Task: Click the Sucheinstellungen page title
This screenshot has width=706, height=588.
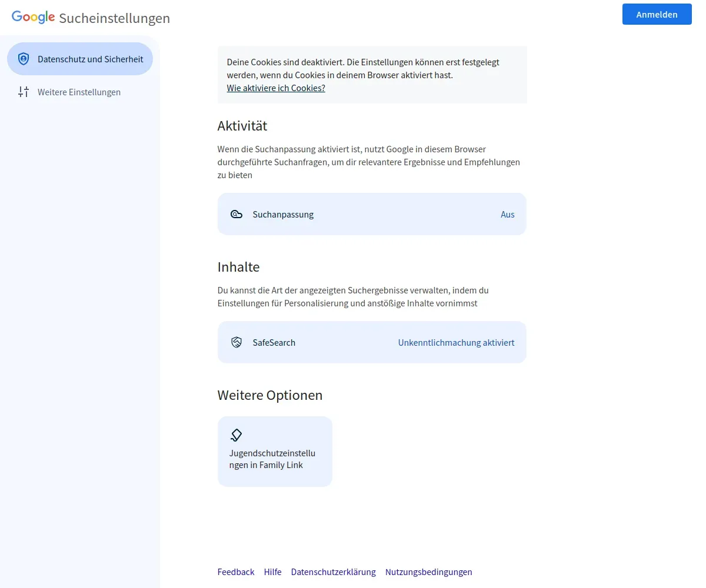Action: point(115,18)
